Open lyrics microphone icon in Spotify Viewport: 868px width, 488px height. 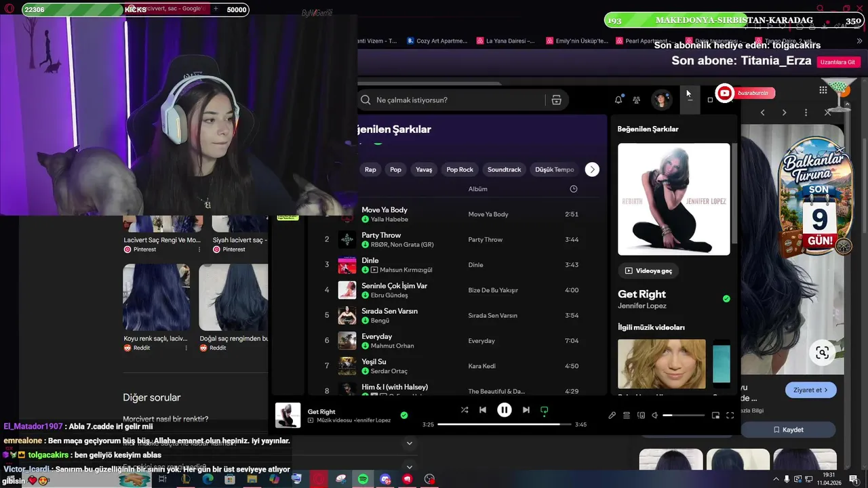pos(612,415)
